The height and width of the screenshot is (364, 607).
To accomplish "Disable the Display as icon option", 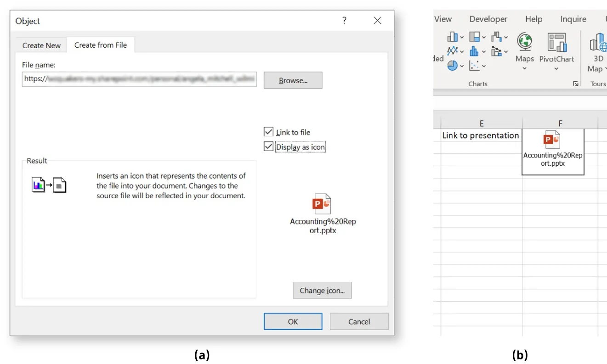I will tap(268, 147).
